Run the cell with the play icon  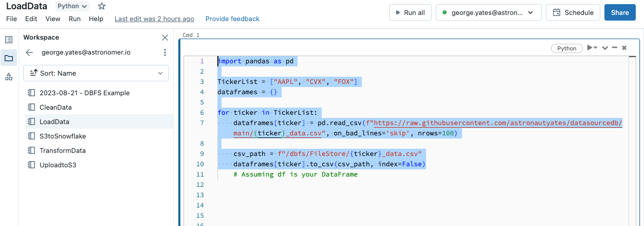[590, 48]
